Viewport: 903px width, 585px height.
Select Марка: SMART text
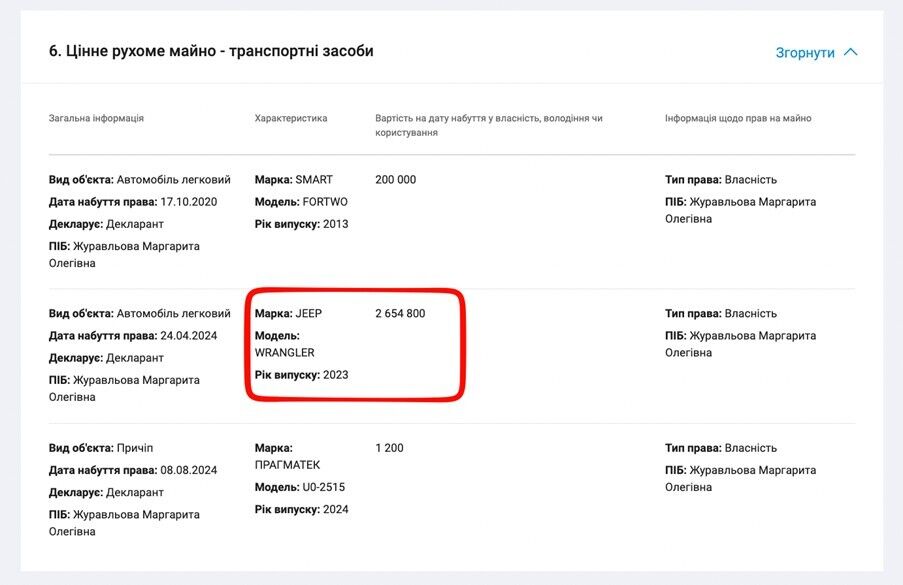pos(294,180)
